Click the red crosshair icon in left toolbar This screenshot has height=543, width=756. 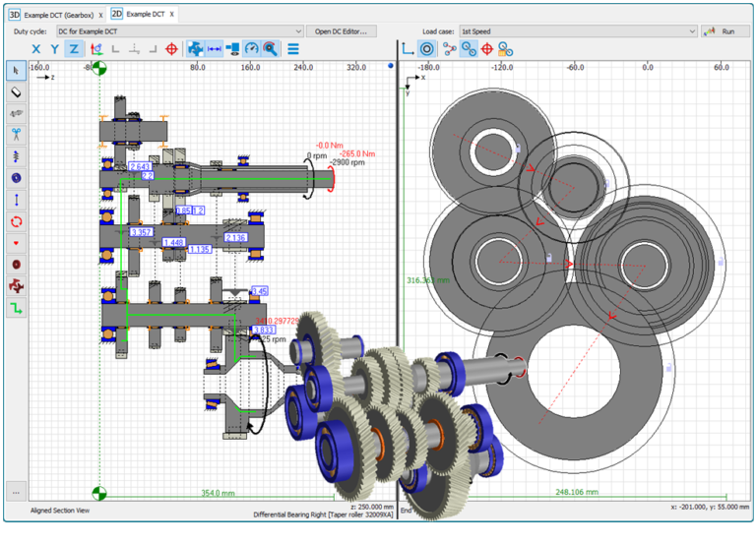tap(172, 48)
